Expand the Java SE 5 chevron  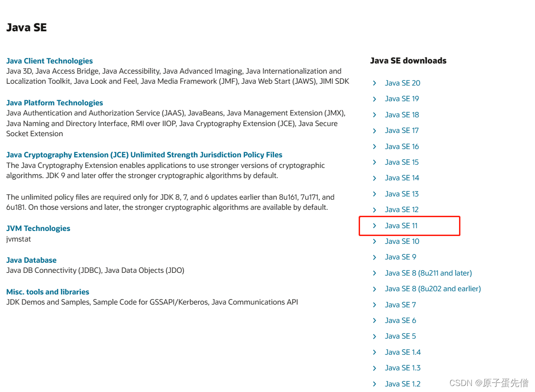374,336
